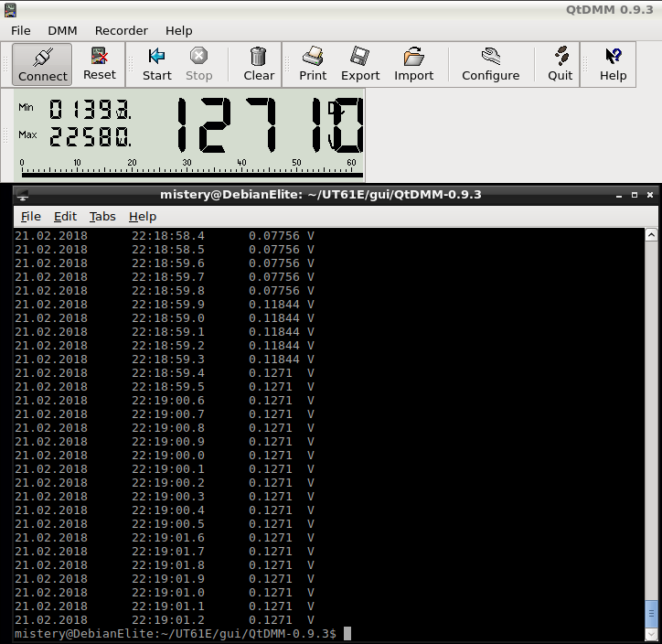Start the recorder
This screenshot has height=644, width=662.
156,64
